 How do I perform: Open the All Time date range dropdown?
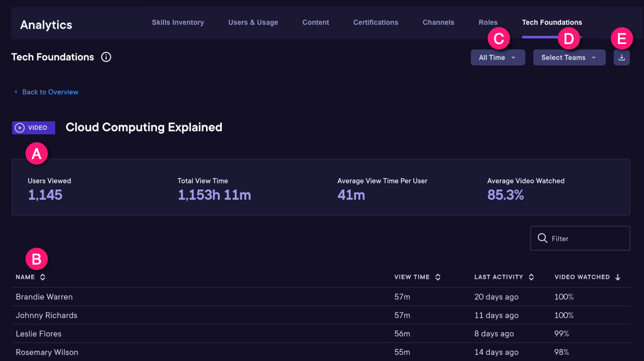(x=497, y=58)
